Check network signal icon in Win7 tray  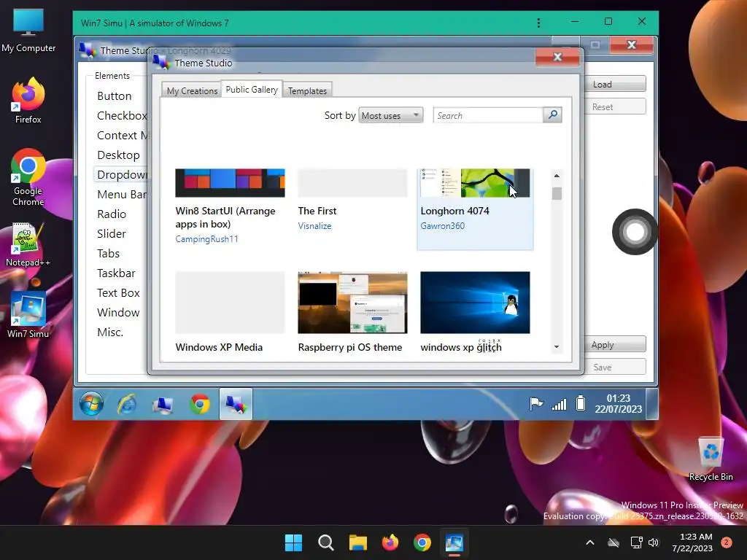(x=559, y=404)
